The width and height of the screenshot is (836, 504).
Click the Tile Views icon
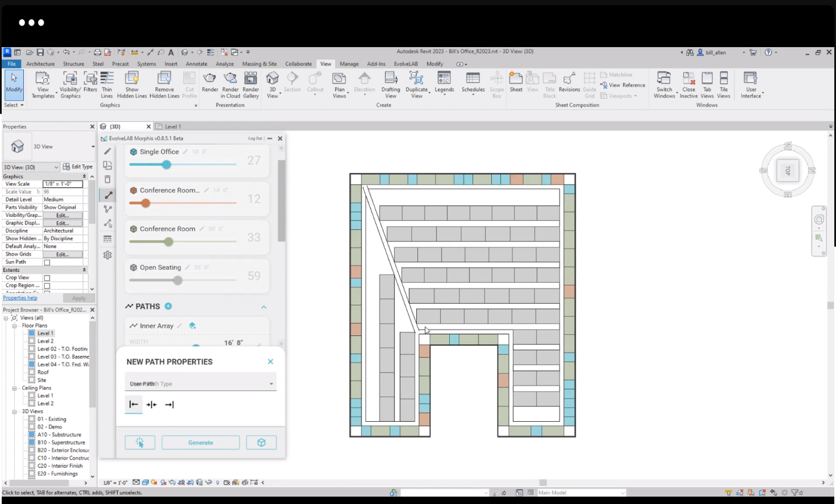(724, 79)
